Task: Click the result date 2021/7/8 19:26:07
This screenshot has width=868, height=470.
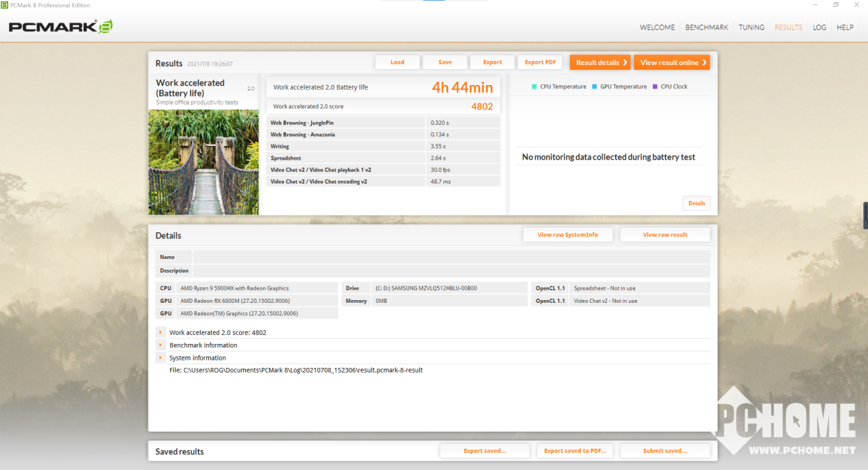Action: point(210,64)
